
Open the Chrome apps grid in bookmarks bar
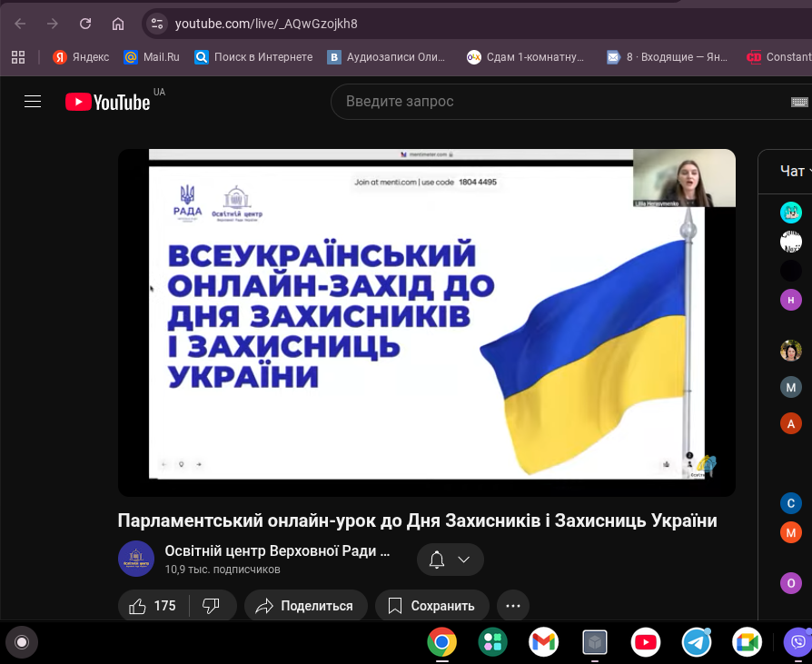tap(18, 56)
